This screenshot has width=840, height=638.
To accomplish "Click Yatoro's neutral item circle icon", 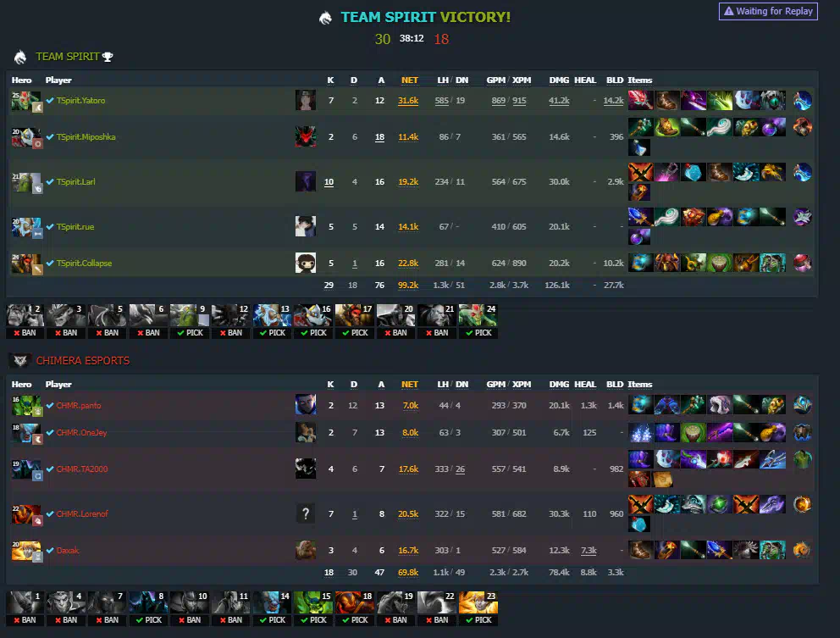I will pyautogui.click(x=802, y=100).
